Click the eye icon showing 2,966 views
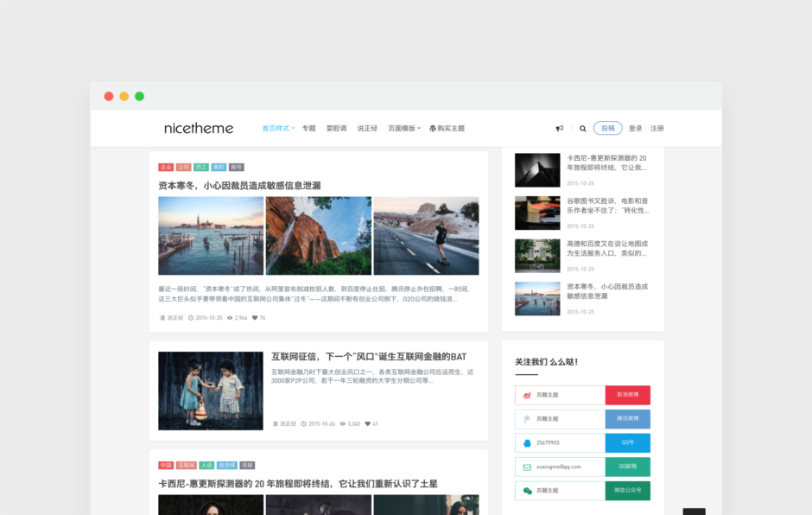 coord(230,317)
